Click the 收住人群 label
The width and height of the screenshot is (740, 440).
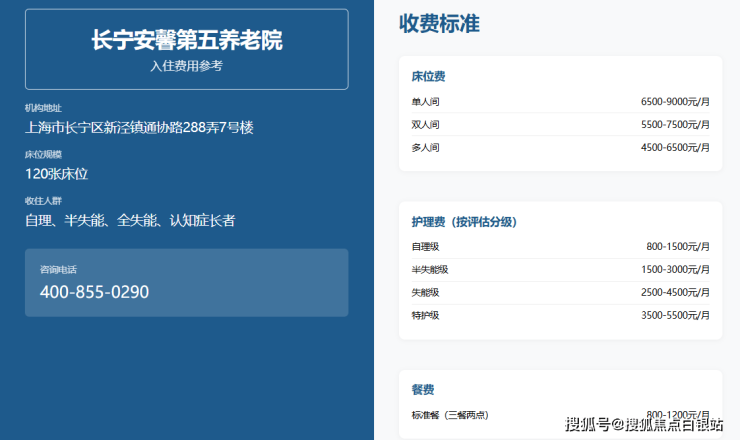pos(43,201)
